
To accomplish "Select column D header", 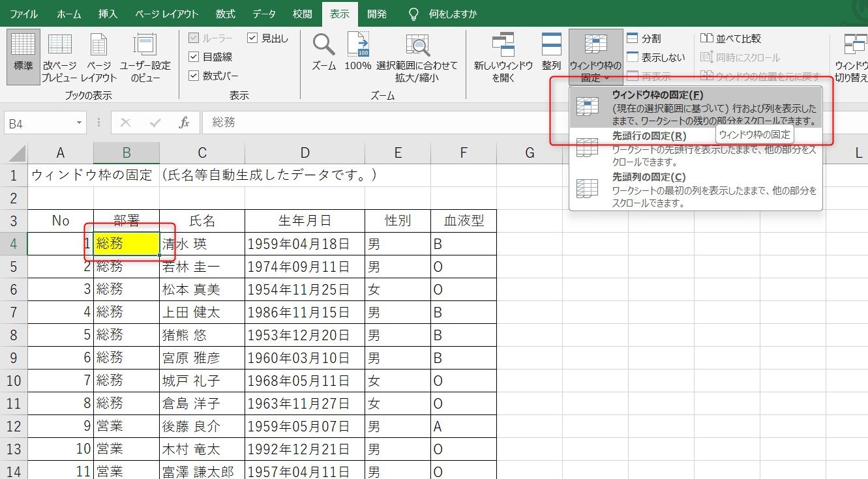I will pyautogui.click(x=305, y=153).
